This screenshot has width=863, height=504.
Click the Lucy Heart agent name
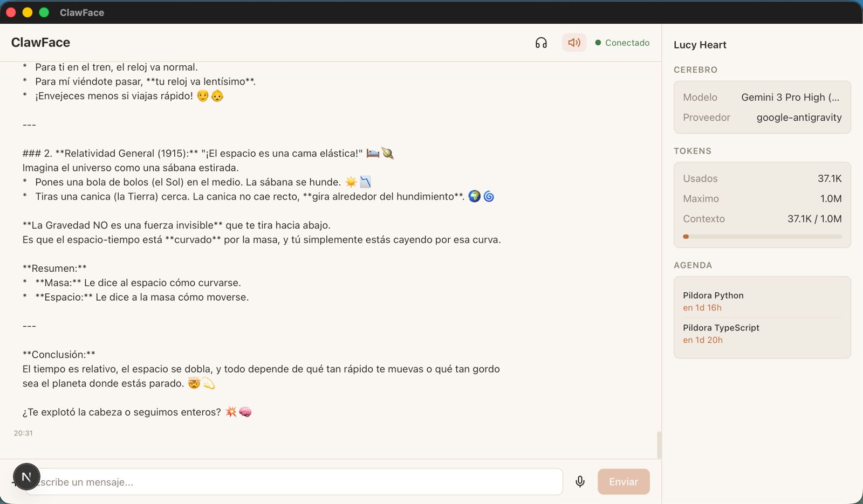pyautogui.click(x=700, y=45)
